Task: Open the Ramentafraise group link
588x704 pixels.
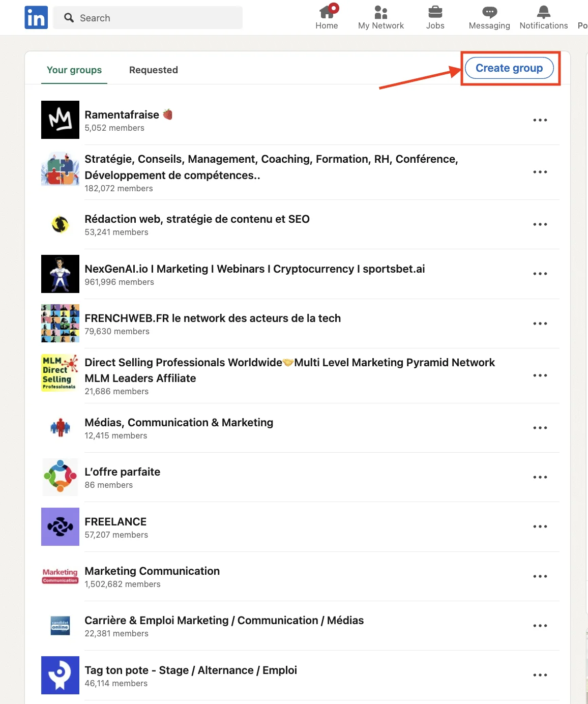Action: point(129,115)
